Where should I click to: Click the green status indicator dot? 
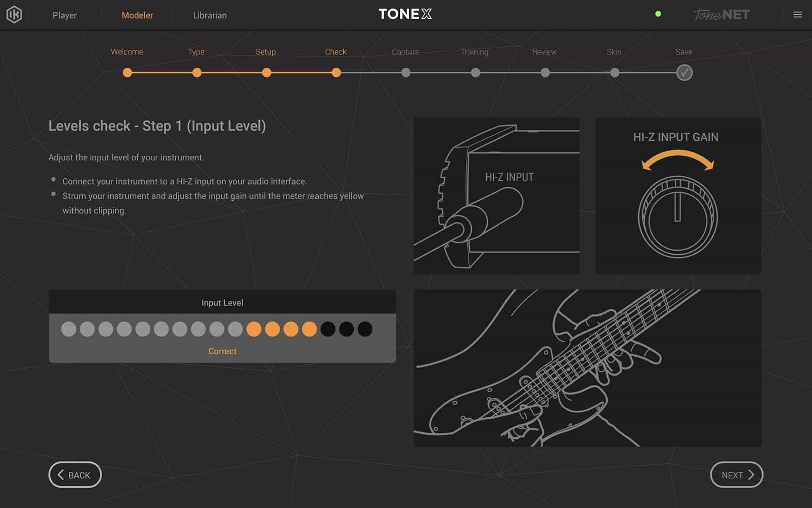point(658,14)
